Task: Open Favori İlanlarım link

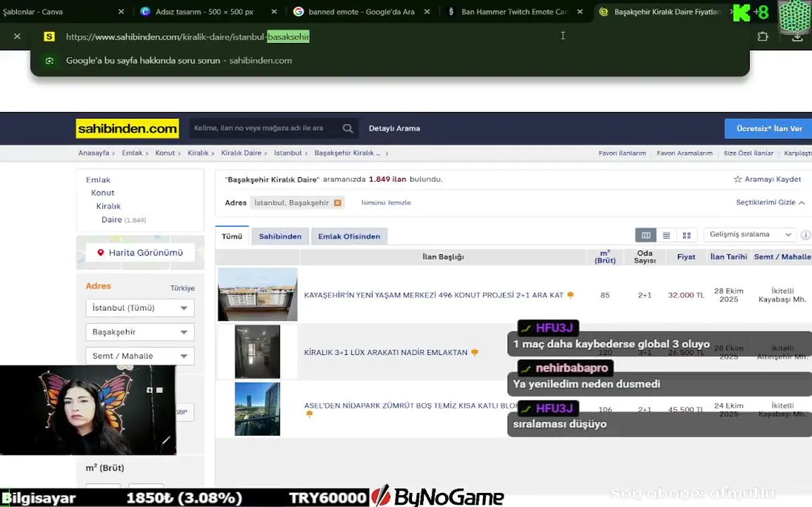Action: coord(622,154)
